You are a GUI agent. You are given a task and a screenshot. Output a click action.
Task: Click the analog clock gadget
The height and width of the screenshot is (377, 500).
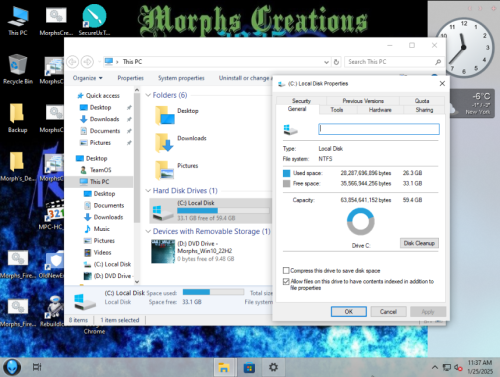pos(464,47)
